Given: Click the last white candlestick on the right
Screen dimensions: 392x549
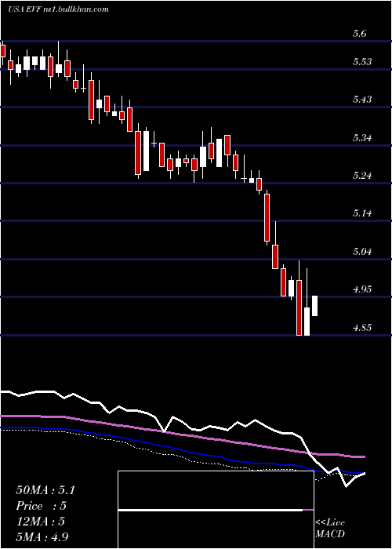Looking at the screenshot, I should [x=314, y=306].
